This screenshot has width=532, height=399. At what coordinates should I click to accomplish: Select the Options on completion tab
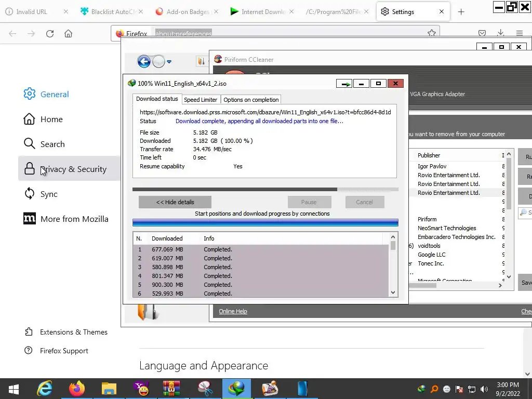(251, 100)
